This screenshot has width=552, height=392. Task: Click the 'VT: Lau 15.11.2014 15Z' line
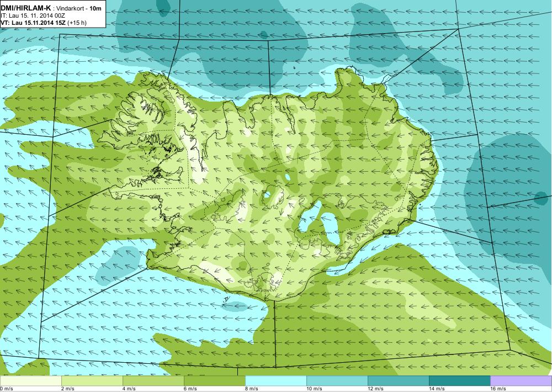(x=33, y=23)
